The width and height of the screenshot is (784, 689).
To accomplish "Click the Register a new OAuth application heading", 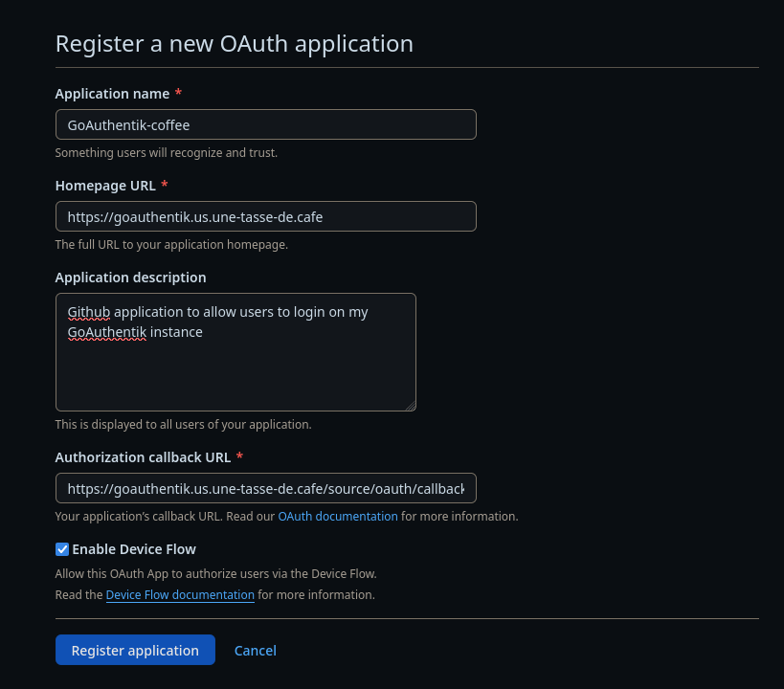I will [234, 43].
